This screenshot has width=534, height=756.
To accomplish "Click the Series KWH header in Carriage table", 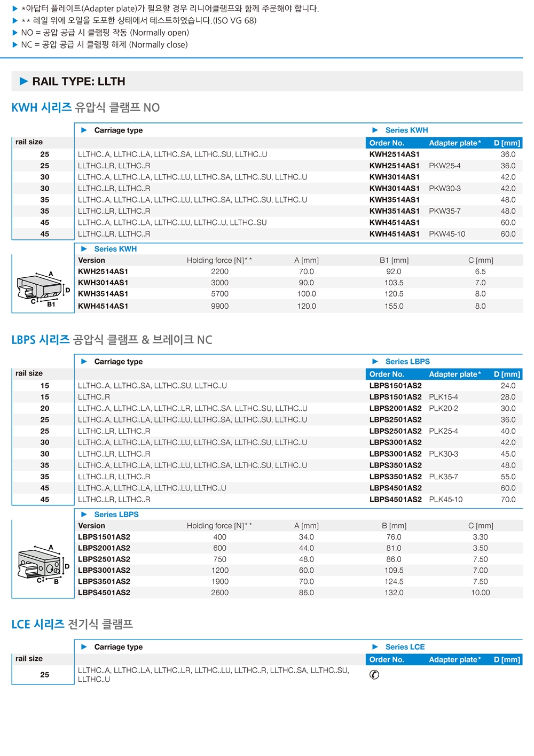I will pos(406,130).
